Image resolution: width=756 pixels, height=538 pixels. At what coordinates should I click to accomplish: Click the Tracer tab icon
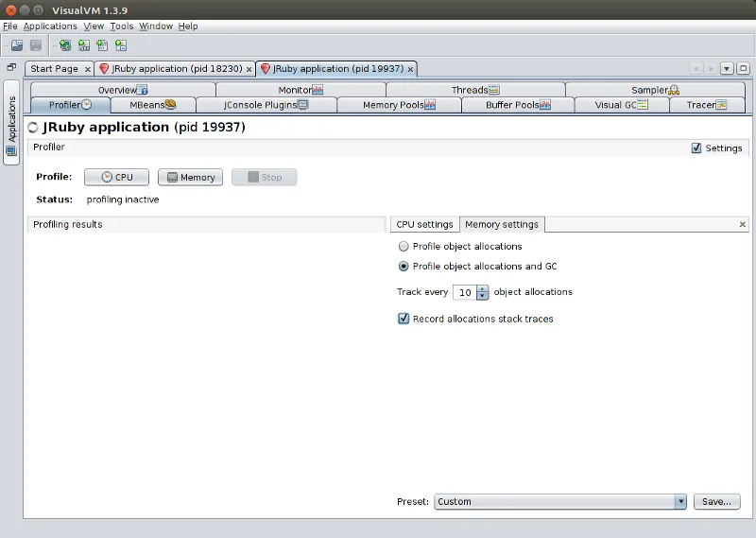[x=721, y=105]
